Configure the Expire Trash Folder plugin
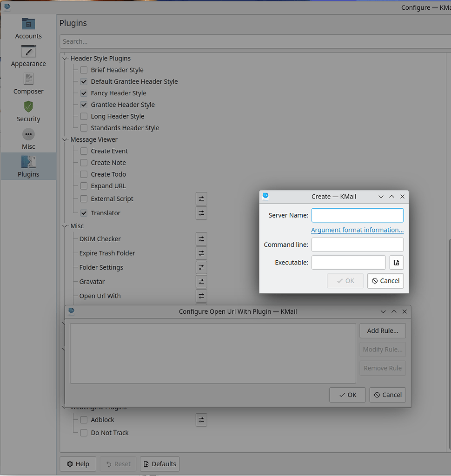Image resolution: width=451 pixels, height=476 pixels. pyautogui.click(x=201, y=253)
